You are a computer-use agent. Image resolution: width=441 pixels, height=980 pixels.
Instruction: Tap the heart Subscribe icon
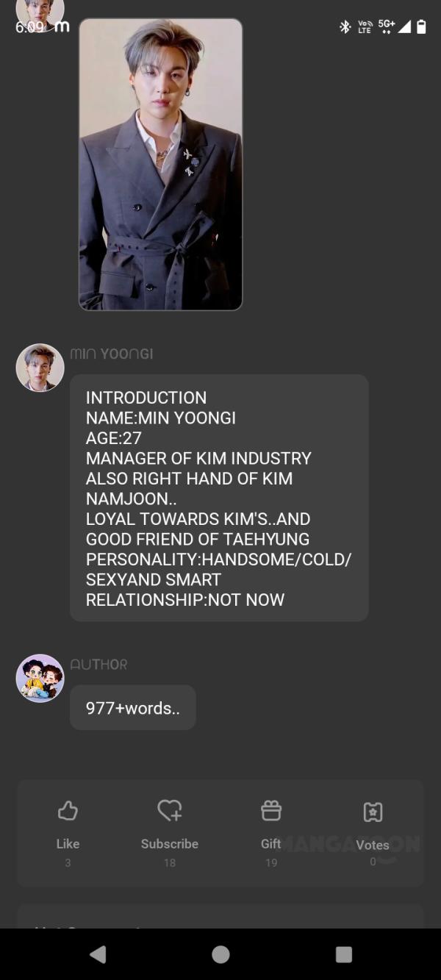click(170, 810)
